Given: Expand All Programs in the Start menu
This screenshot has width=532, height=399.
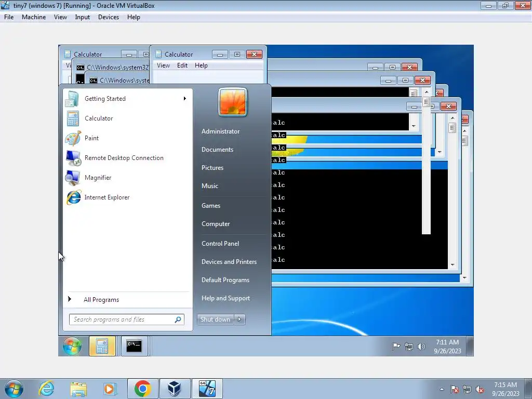Looking at the screenshot, I should (128, 300).
